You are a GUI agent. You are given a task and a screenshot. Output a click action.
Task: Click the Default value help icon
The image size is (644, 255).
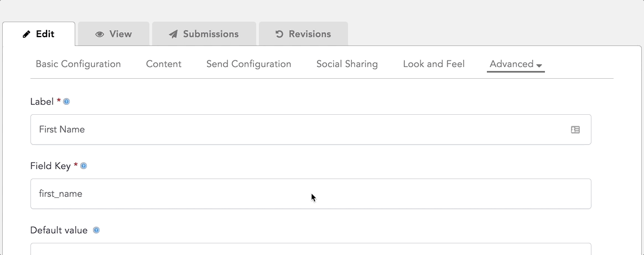click(x=96, y=230)
